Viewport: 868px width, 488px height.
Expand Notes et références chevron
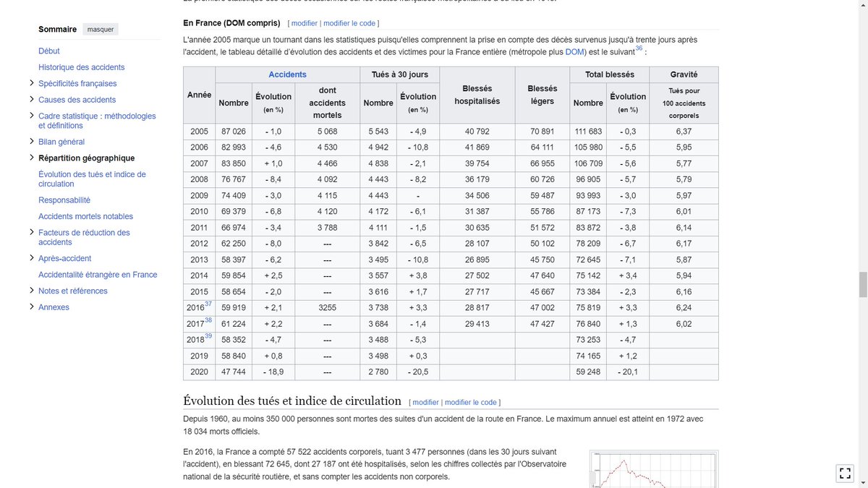coord(32,290)
